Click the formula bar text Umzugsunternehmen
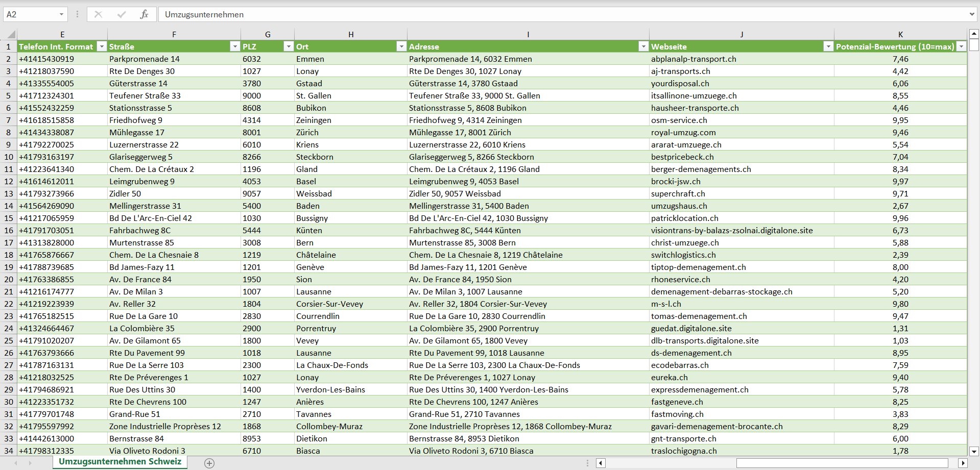 [x=204, y=14]
